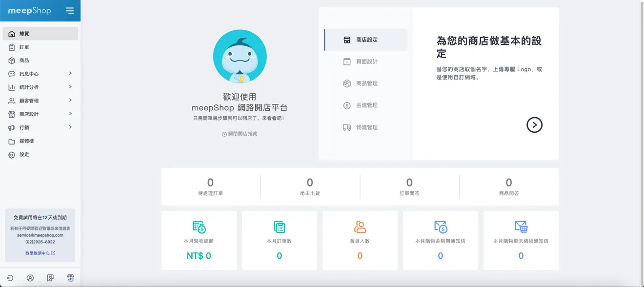The height and width of the screenshot is (287, 644).
Task: Open 總覽 via its home icon
Action: pos(12,34)
